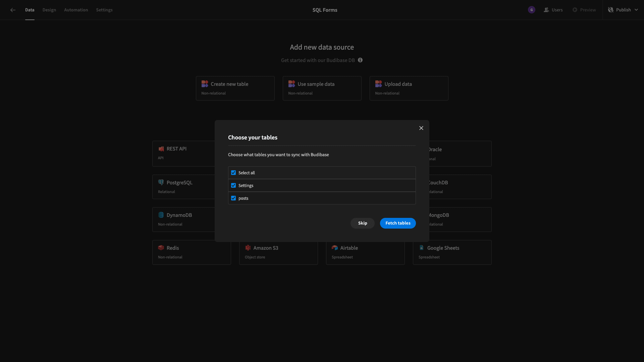
Task: Click the partially hidden Oracle card
Action: 460,154
